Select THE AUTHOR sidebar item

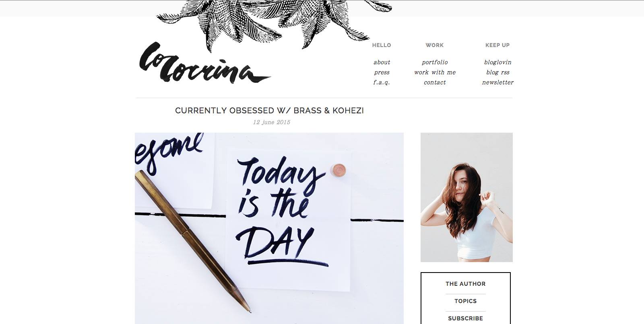[x=466, y=284]
